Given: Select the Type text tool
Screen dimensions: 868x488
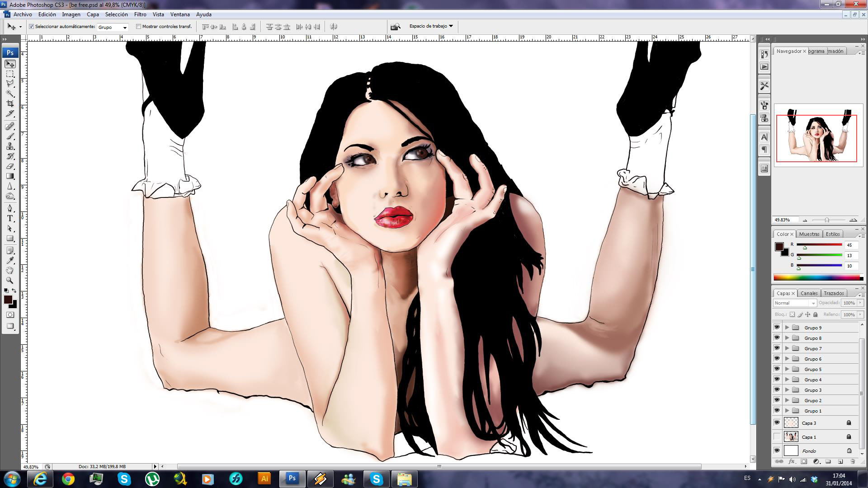Looking at the screenshot, I should tap(10, 218).
